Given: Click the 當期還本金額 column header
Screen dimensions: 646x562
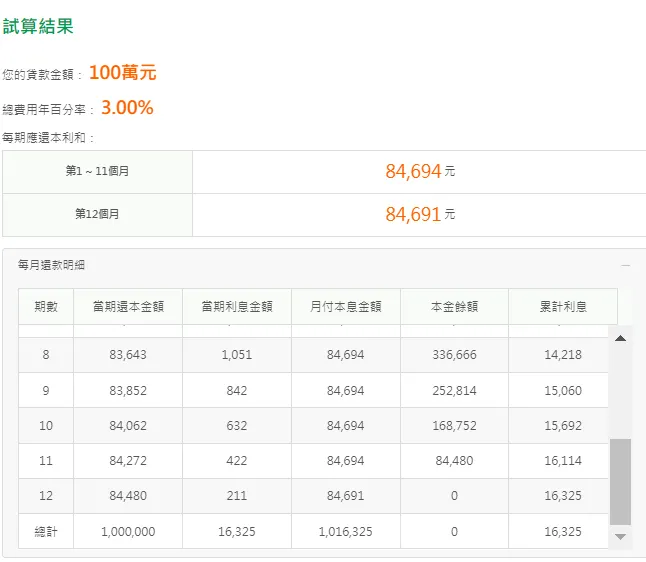Looking at the screenshot, I should pyautogui.click(x=128, y=306).
